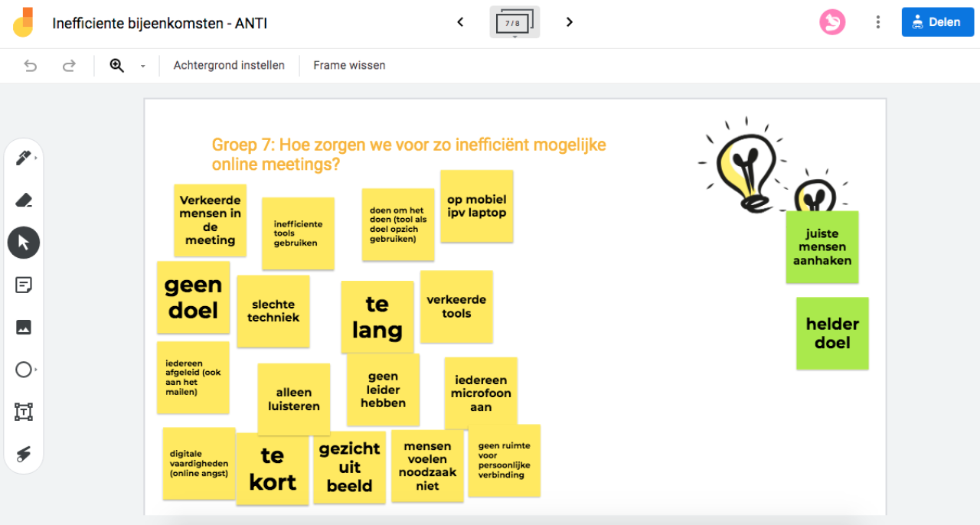Click Achtergrond instellen

(x=229, y=66)
